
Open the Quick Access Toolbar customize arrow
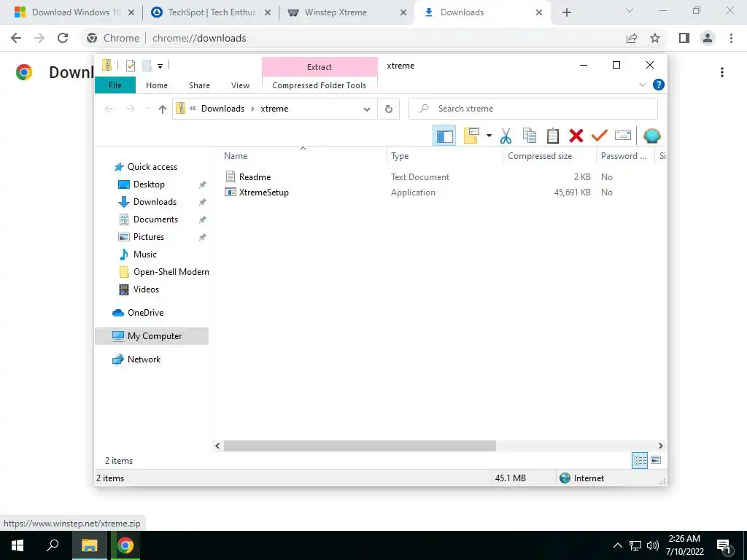(x=160, y=66)
